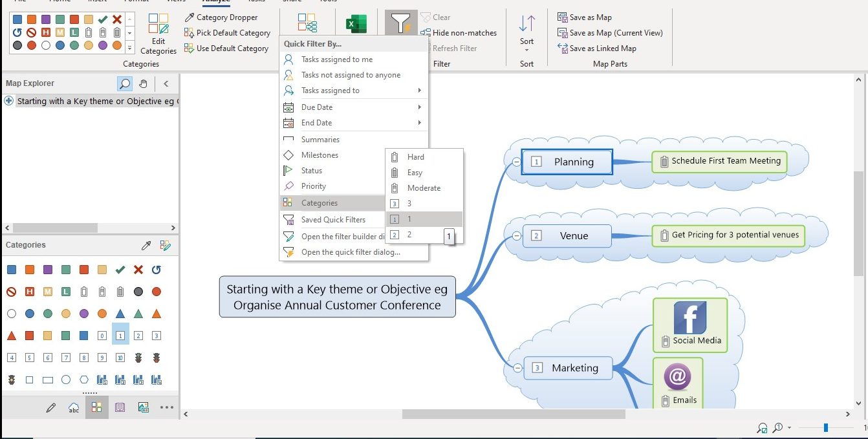Click Use Default Category
Screen dimensions: 868x439
(x=226, y=48)
